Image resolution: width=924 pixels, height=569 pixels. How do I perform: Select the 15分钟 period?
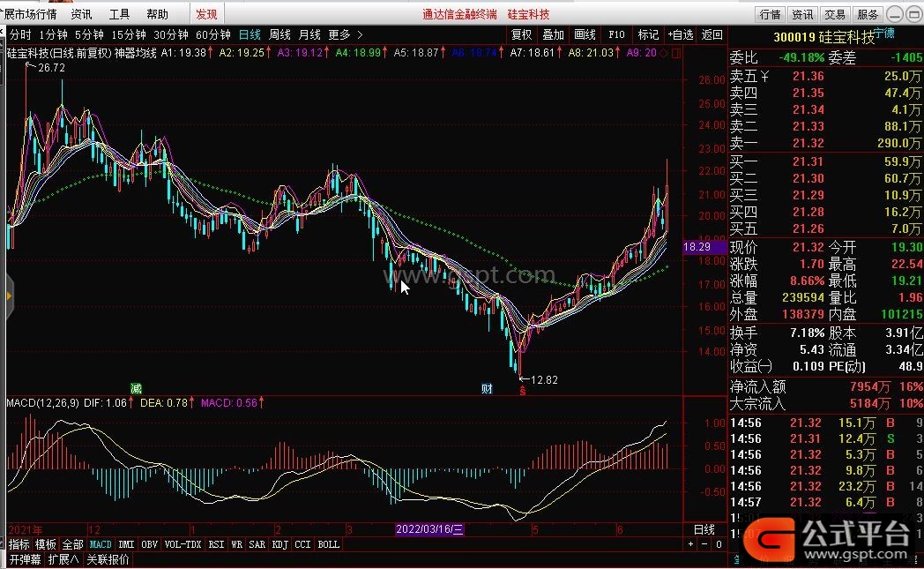point(129,34)
